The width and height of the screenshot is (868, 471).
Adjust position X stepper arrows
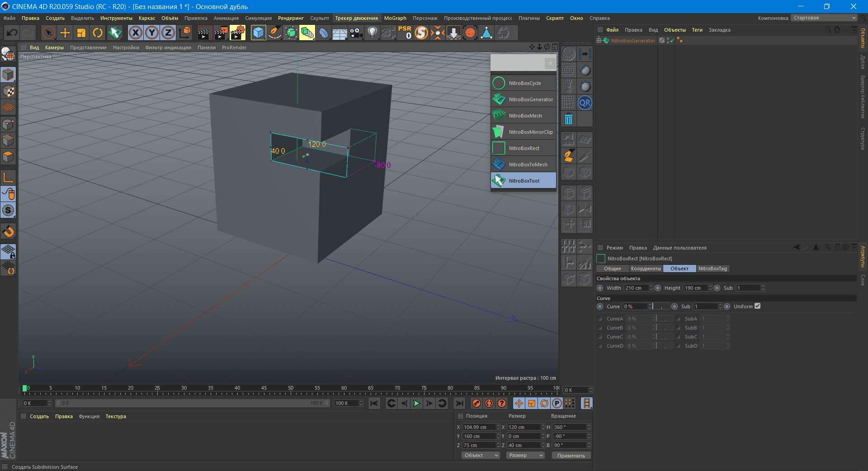coord(498,427)
